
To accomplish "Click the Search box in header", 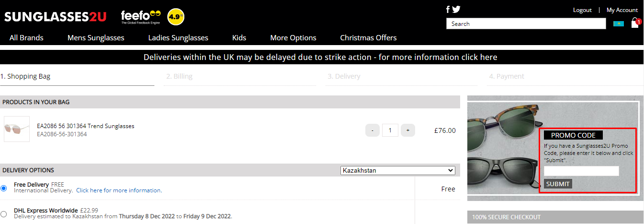I will click(x=526, y=24).
